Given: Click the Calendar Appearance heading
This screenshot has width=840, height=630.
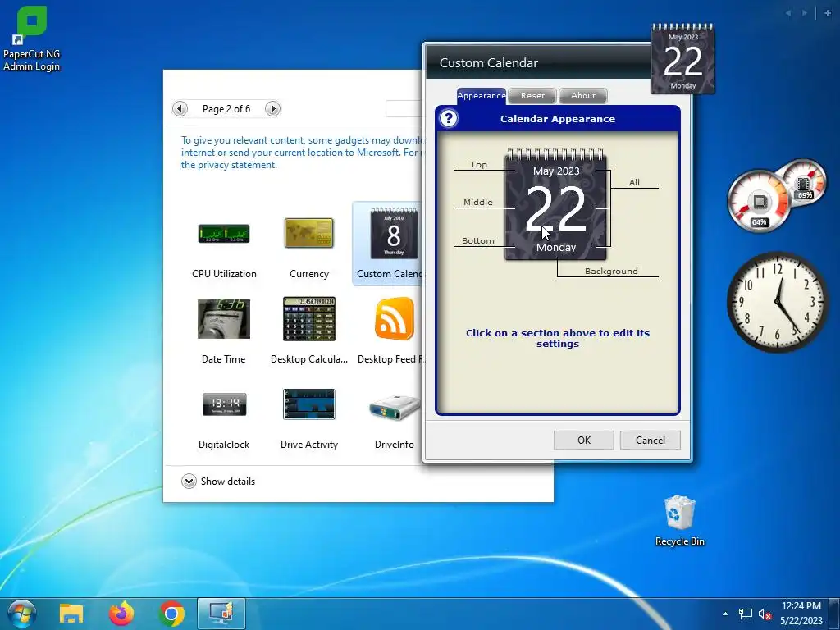Looking at the screenshot, I should [x=558, y=119].
